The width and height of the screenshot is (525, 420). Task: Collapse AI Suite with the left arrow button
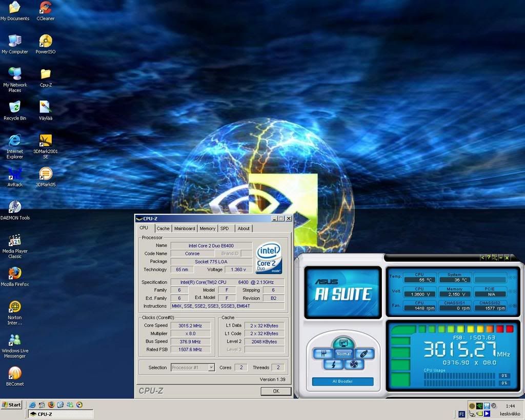(482, 257)
